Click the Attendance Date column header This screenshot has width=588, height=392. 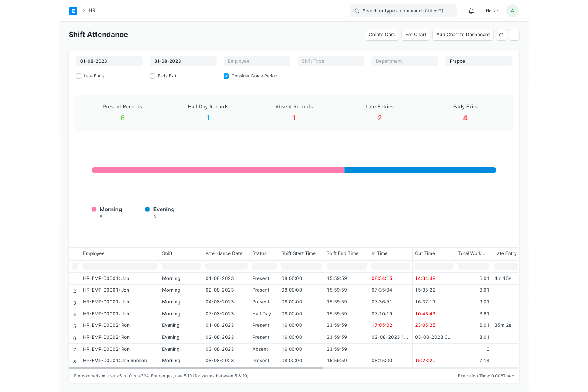(226, 253)
